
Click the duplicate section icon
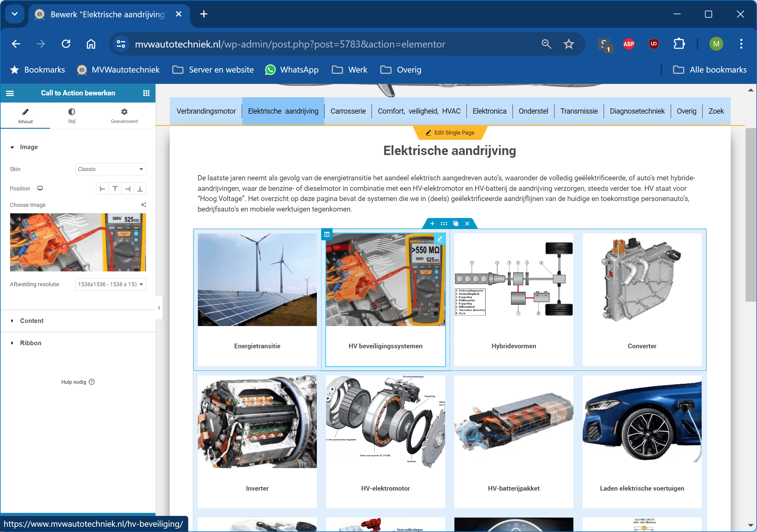point(456,223)
